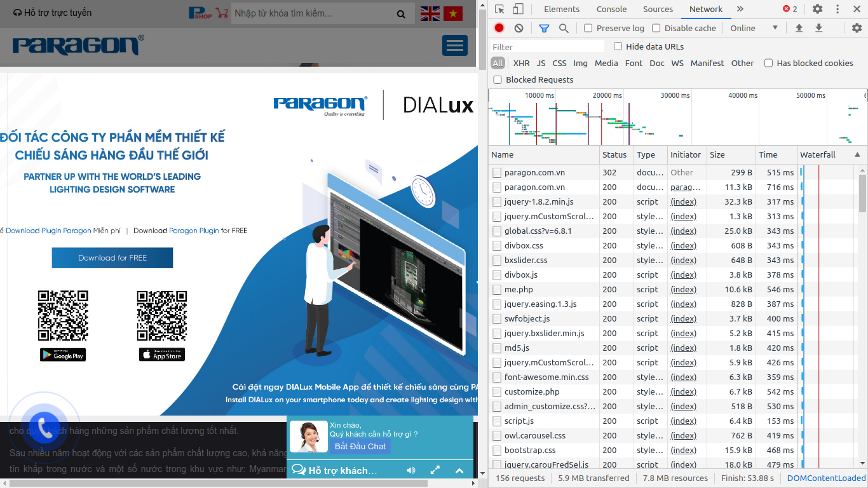The height and width of the screenshot is (488, 868).
Task: Sort requests by Size column header
Action: (x=731, y=154)
